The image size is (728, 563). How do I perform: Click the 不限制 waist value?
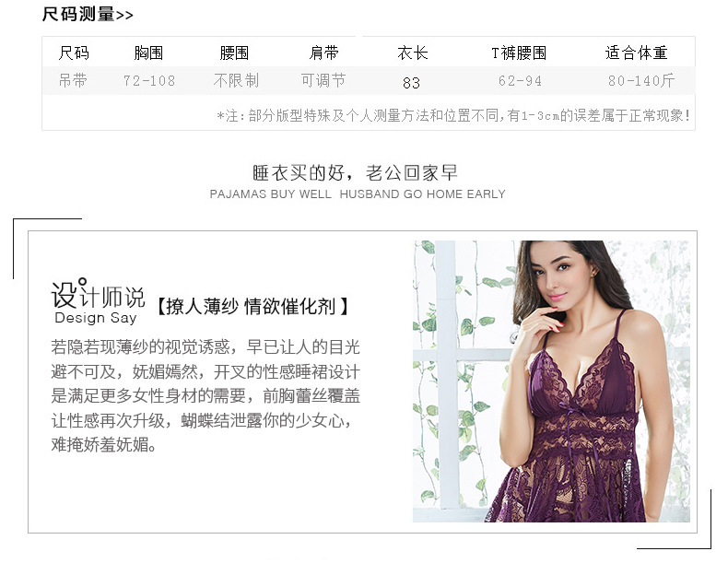point(236,81)
